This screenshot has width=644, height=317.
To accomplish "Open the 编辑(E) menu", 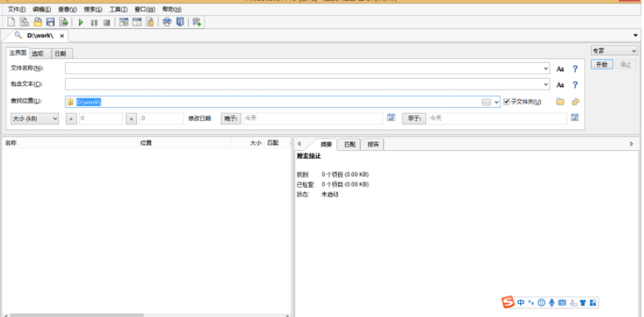I will [x=42, y=9].
